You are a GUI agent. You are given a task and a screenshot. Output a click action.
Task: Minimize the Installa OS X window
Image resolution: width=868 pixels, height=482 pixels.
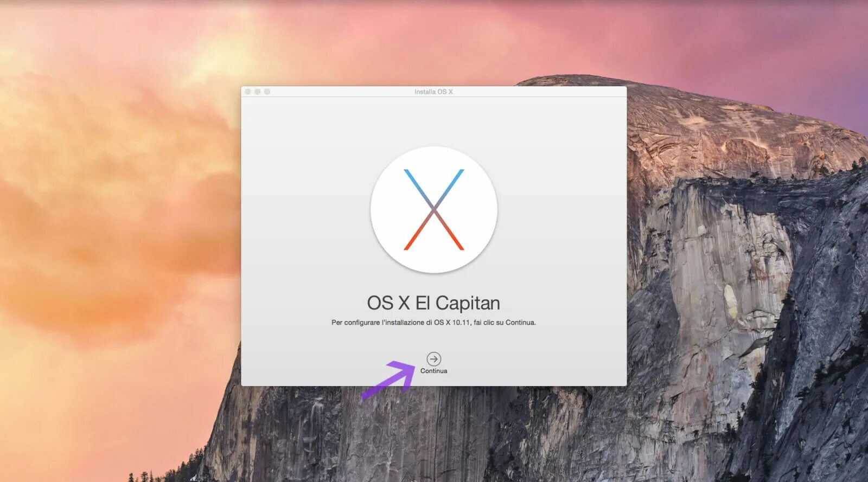258,92
